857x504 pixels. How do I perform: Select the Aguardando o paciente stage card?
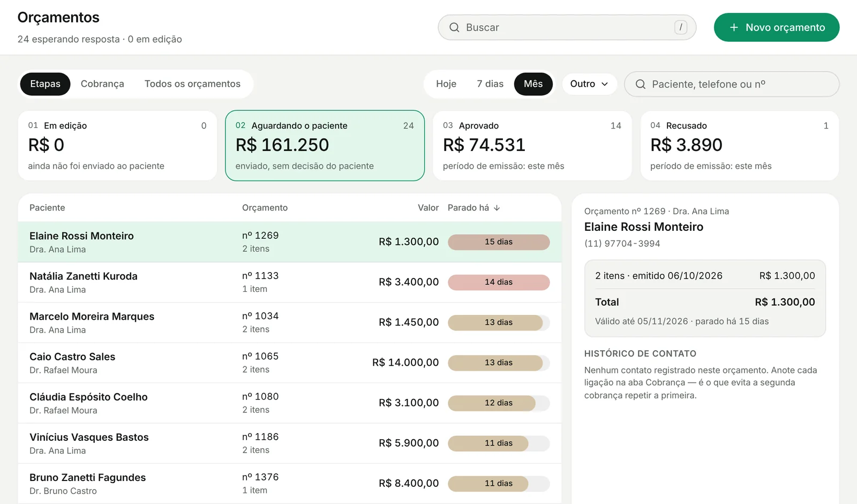pos(325,146)
